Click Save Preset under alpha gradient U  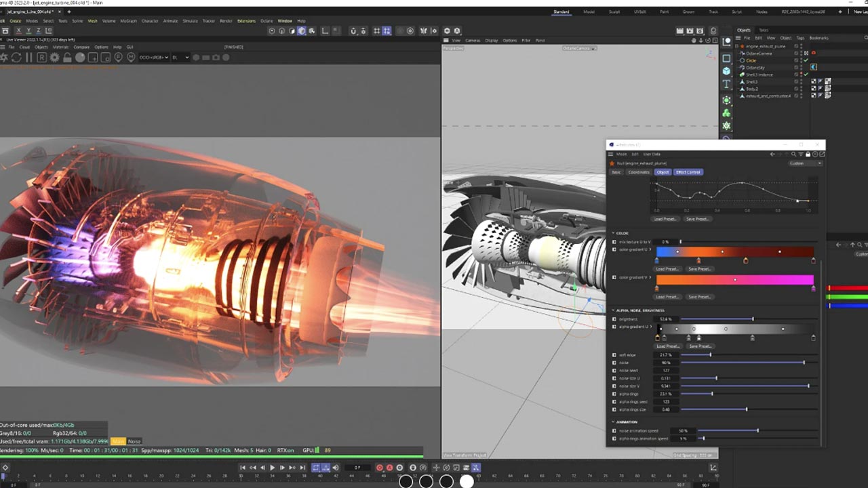[x=700, y=346]
